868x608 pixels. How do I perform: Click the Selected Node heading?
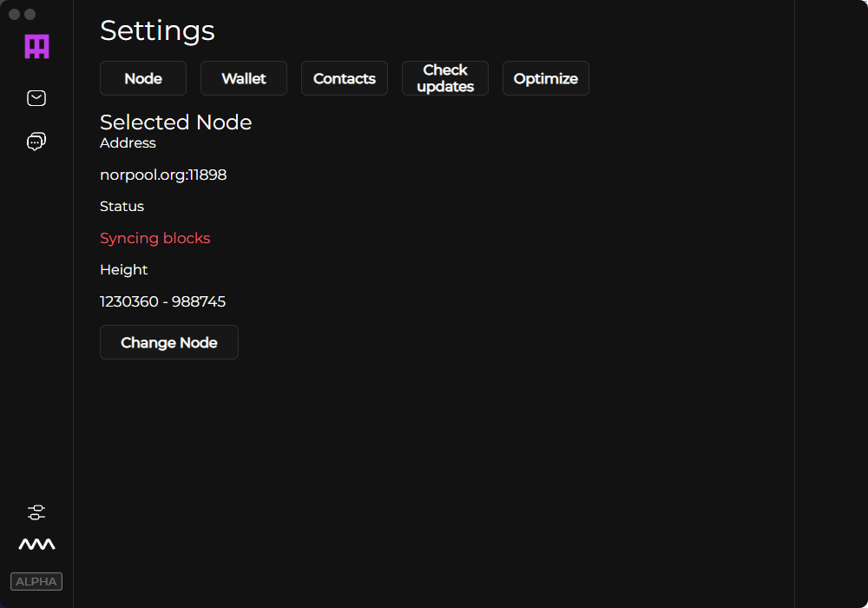[x=176, y=122]
